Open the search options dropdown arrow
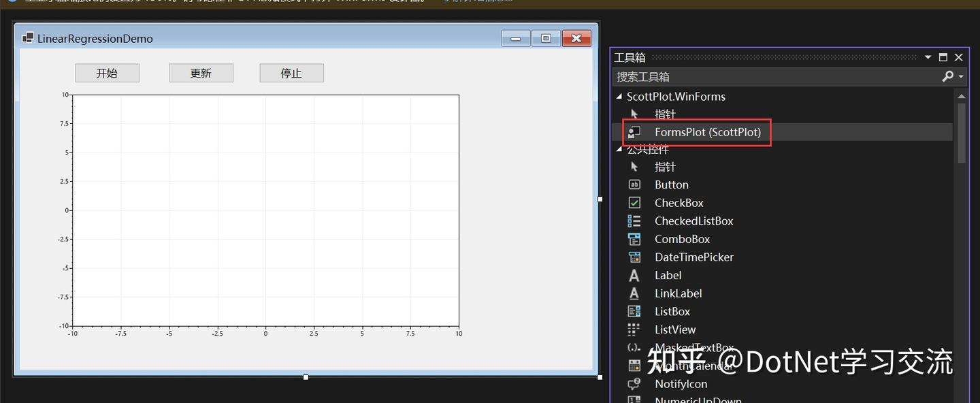This screenshot has height=403, width=980. [961, 77]
